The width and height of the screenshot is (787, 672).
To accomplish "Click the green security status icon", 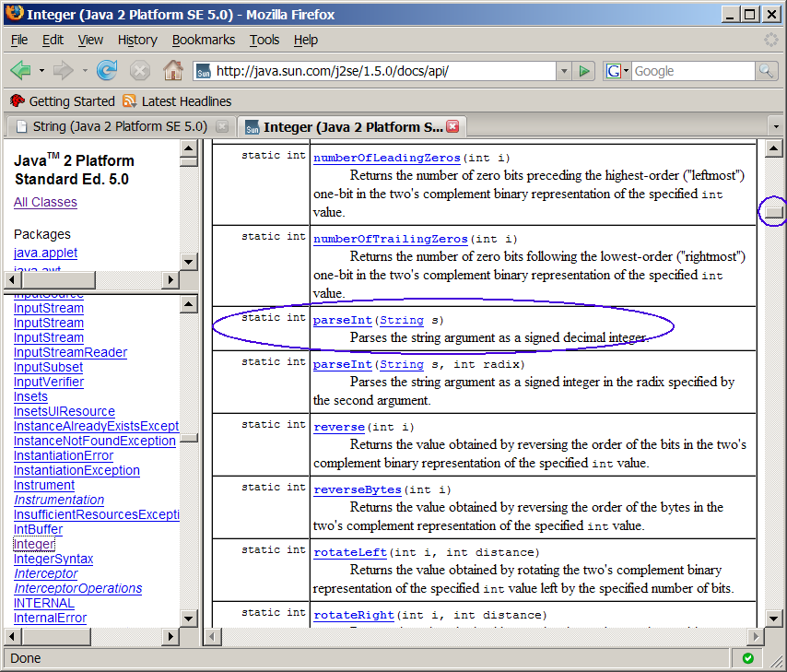I will pos(748,658).
